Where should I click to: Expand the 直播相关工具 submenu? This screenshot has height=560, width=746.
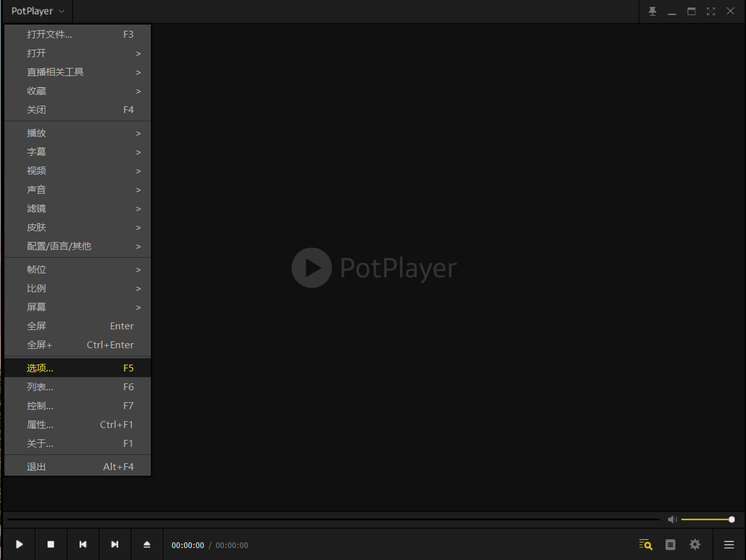click(77, 72)
